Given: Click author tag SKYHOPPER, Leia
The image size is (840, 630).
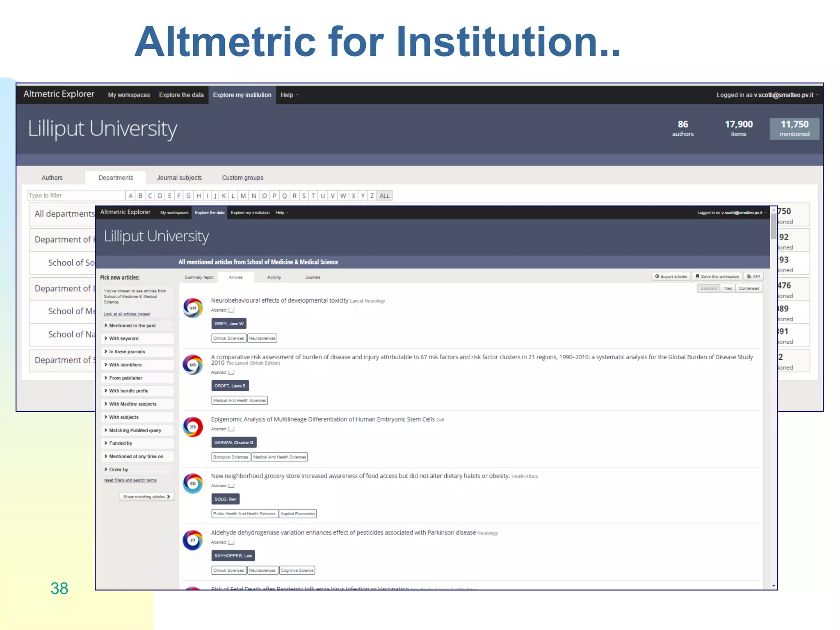Looking at the screenshot, I should [x=233, y=556].
